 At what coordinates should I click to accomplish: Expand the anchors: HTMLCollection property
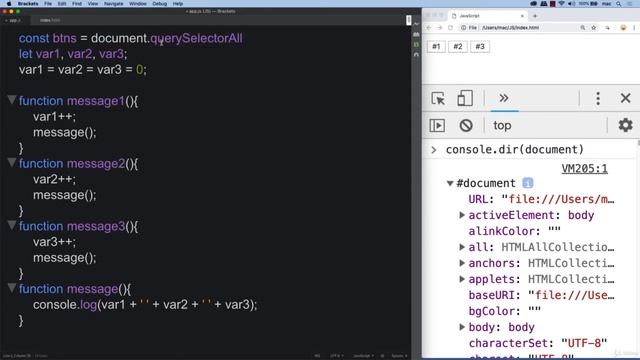coord(462,263)
